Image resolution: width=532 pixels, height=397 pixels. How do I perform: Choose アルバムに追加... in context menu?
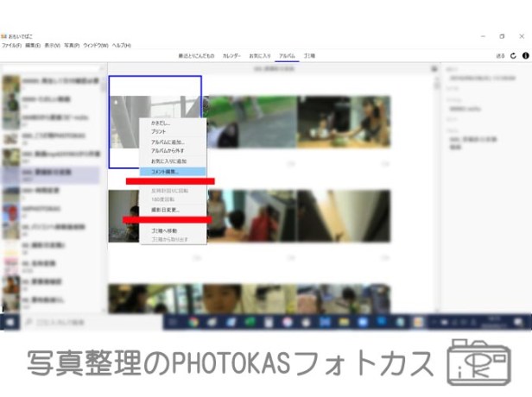pos(173,142)
